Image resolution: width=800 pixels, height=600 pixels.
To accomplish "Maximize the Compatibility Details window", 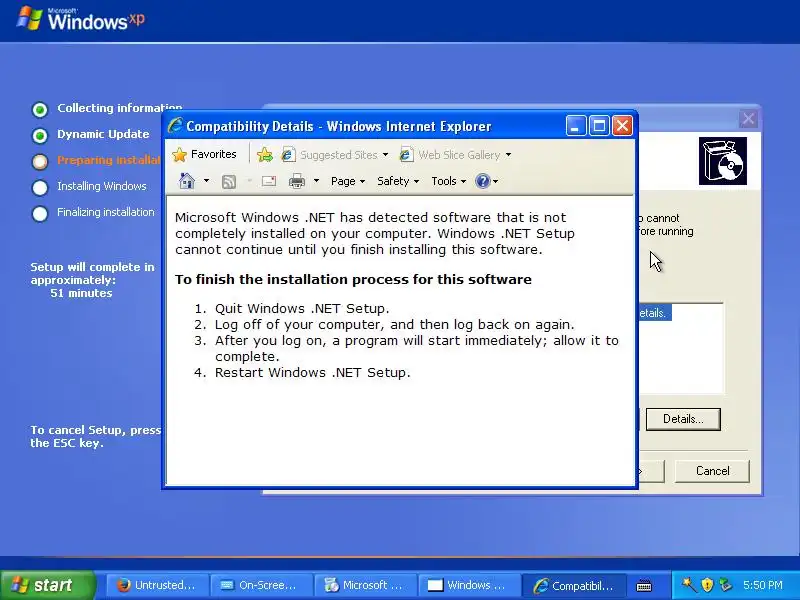I will (599, 126).
